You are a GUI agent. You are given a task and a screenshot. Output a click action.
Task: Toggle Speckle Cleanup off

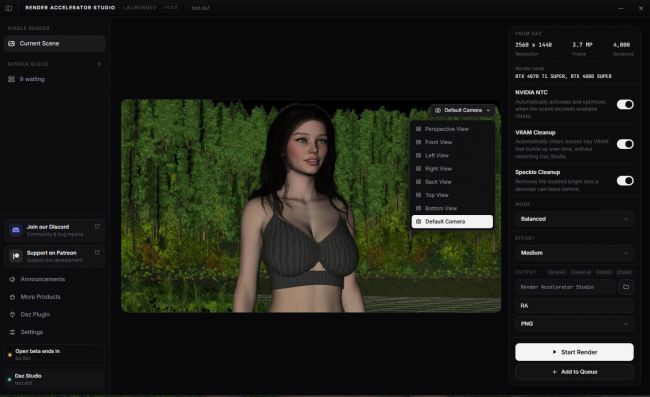tap(625, 181)
